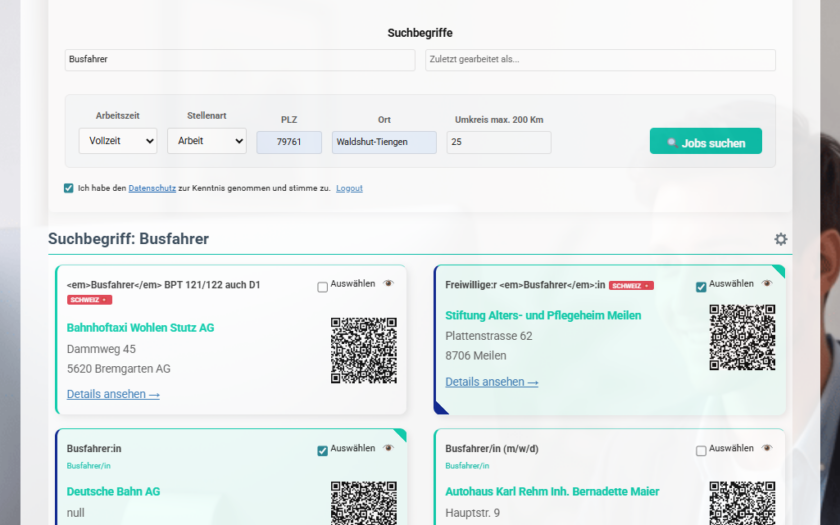Viewport: 840px width, 525px height.
Task: Click company name Bahnhoftaxi Wohlen Stutz AG
Action: click(x=140, y=328)
